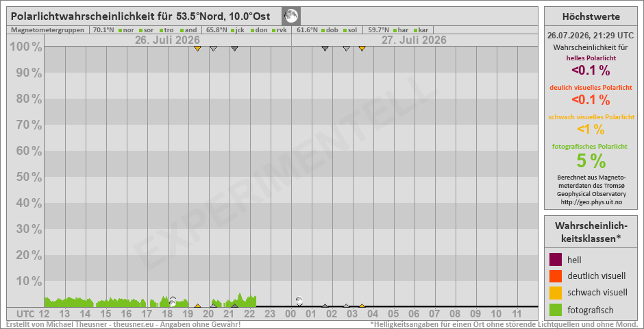This screenshot has width=644, height=329.
Task: Click the moonrise icon near 18 UTC
Action: click(x=173, y=302)
